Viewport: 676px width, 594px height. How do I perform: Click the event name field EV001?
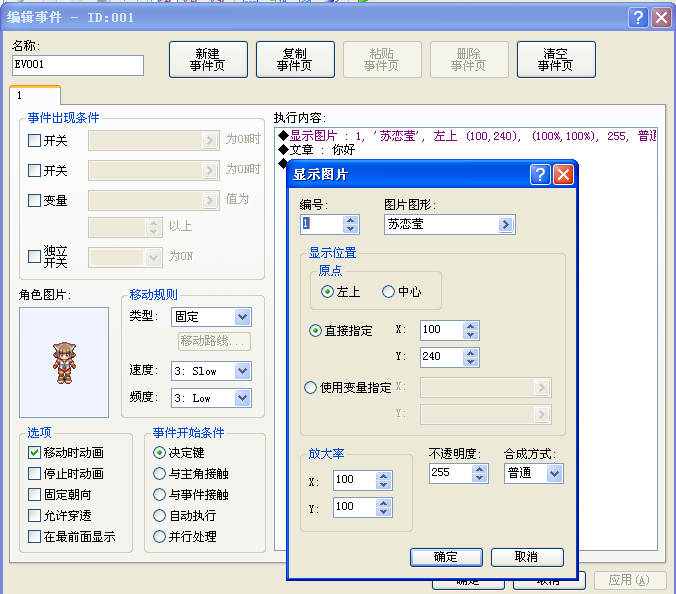coord(78,65)
